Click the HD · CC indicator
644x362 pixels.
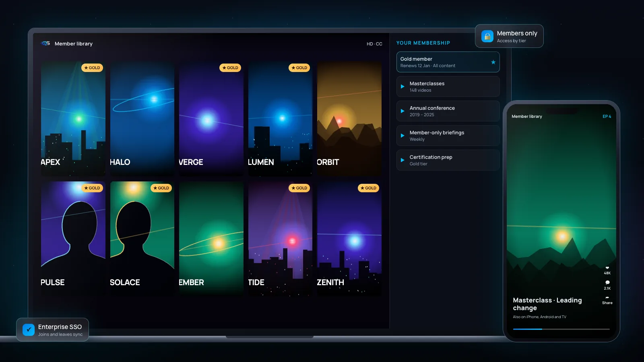[374, 44]
